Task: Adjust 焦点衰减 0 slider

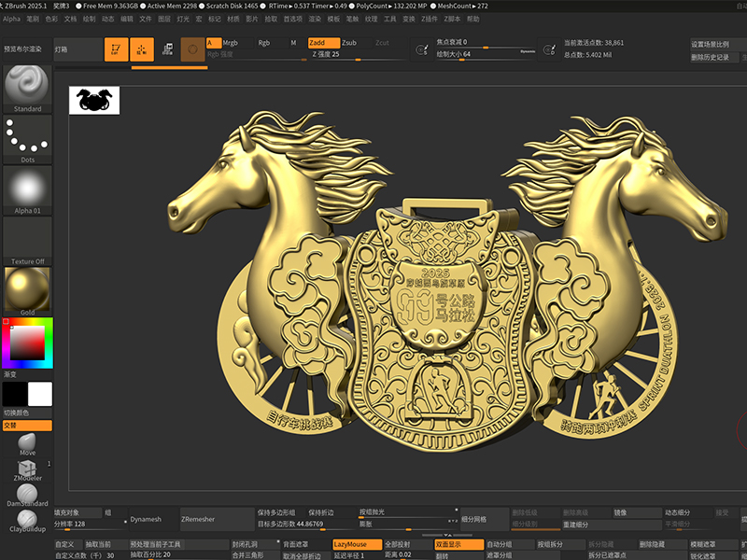Action: (486, 43)
